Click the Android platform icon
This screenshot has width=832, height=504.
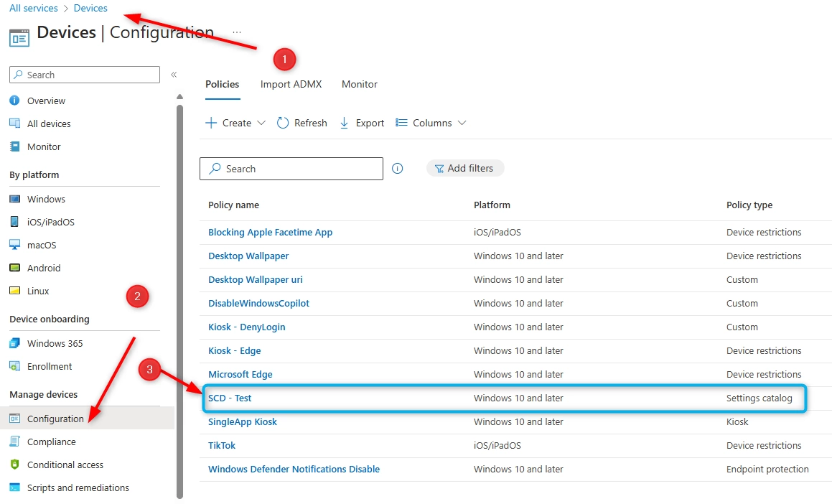[15, 267]
